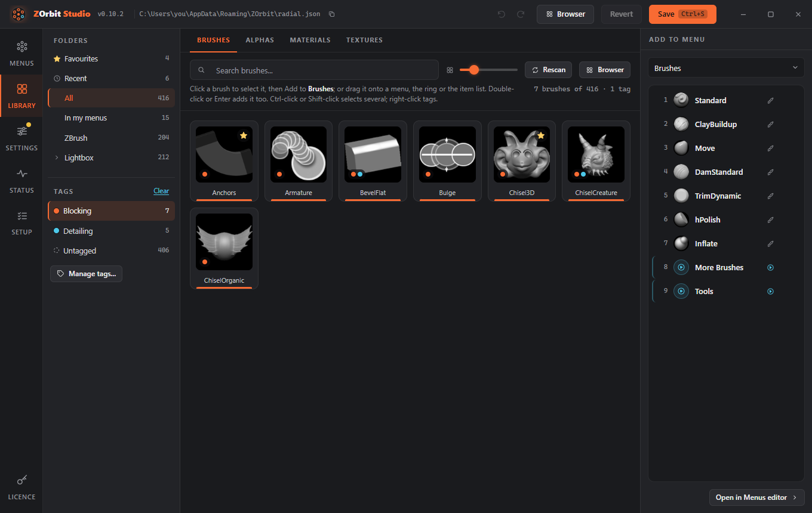812x513 pixels.
Task: Open the Favourites folder
Action: click(111, 58)
